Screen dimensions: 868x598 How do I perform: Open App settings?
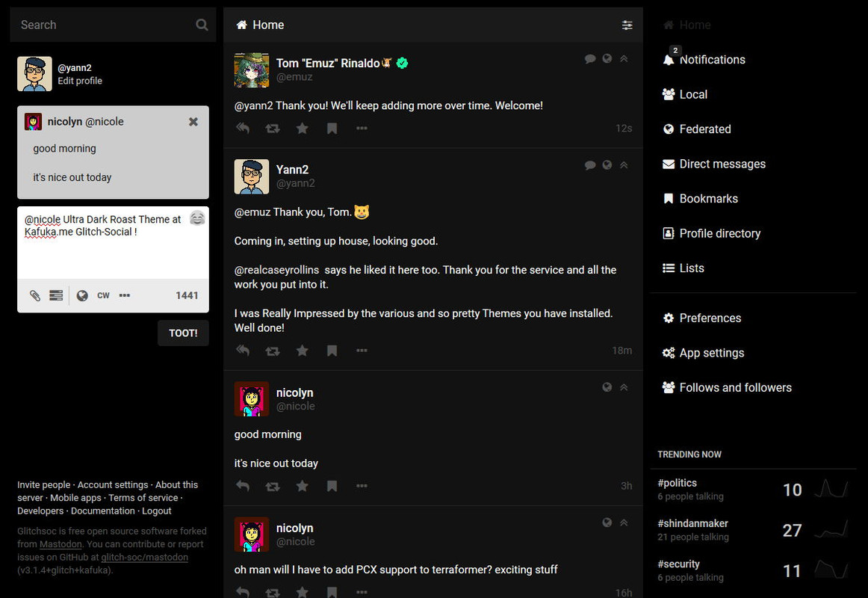point(704,354)
